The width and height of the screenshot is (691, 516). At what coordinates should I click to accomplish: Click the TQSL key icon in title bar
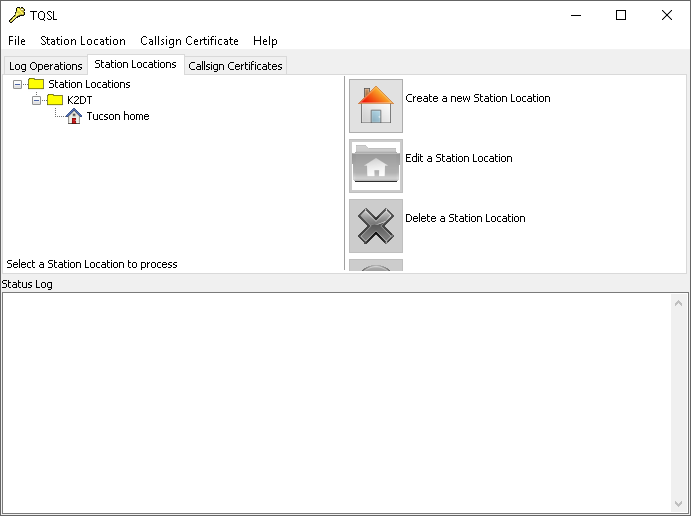pos(17,15)
